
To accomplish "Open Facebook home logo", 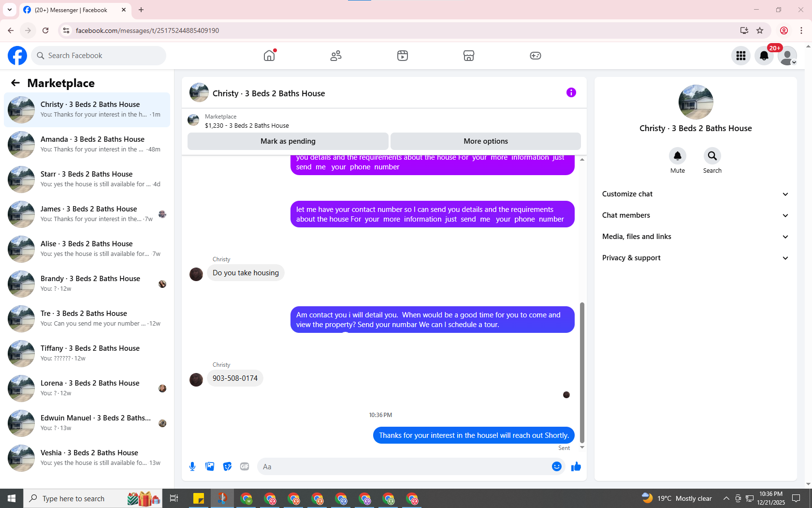I will click(x=17, y=56).
